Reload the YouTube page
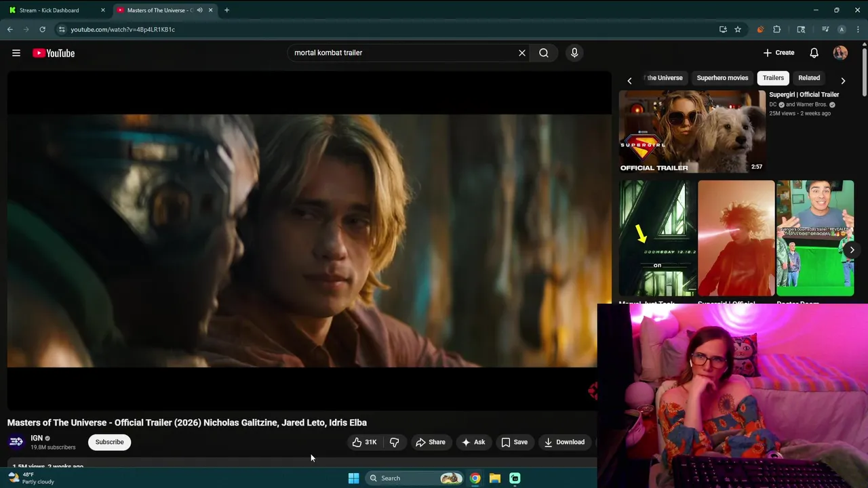This screenshot has height=488, width=868. pos(42,29)
